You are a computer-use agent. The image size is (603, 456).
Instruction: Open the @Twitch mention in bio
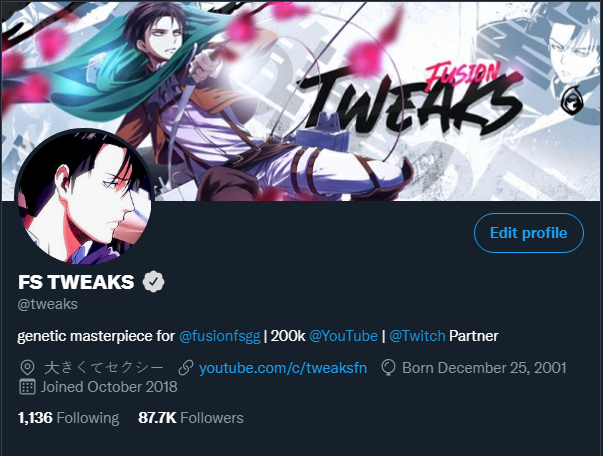417,336
